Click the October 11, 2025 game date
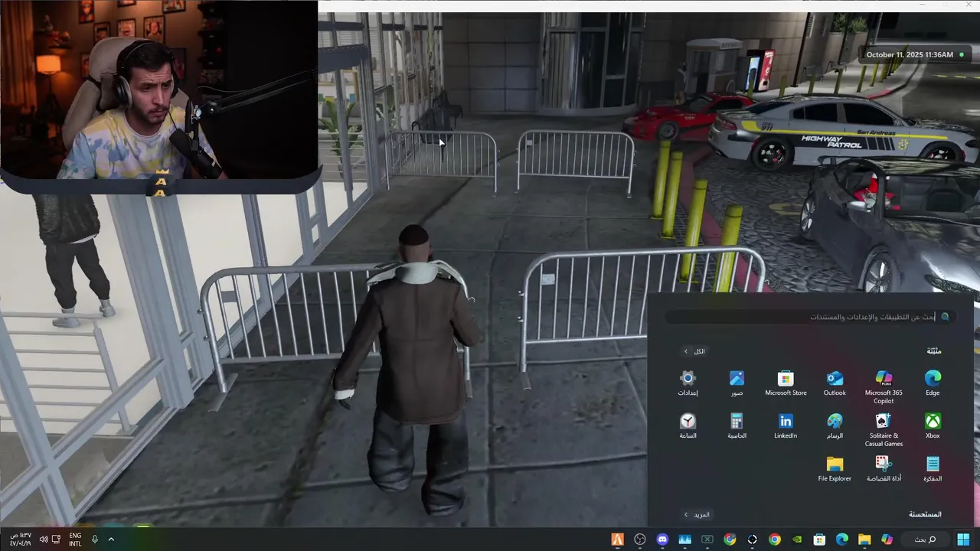980x551 pixels. click(910, 55)
